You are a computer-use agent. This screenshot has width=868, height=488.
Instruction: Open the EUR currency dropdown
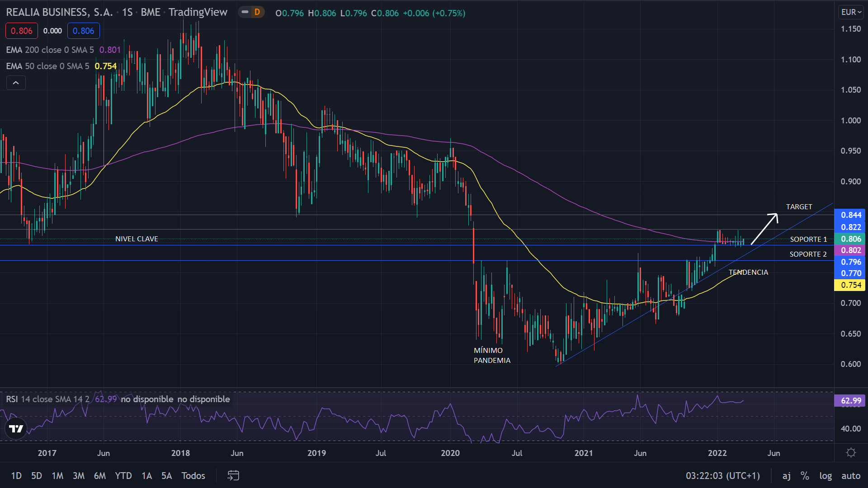pyautogui.click(x=851, y=12)
